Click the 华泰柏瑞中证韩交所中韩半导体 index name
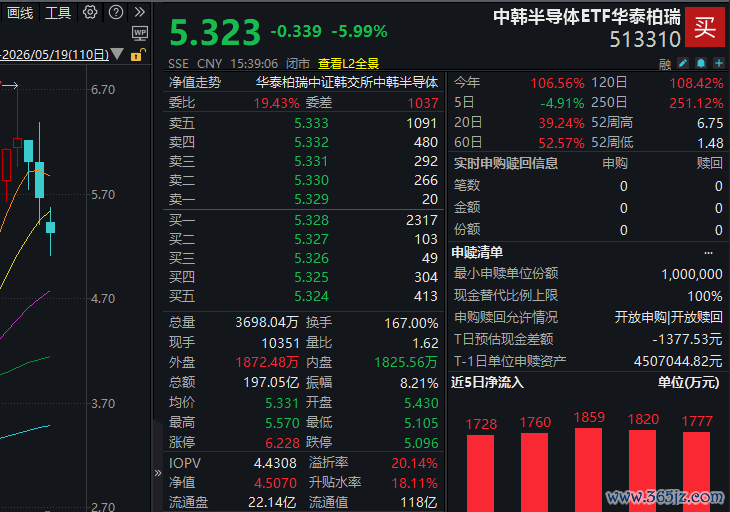The width and height of the screenshot is (730, 512). pos(347,82)
